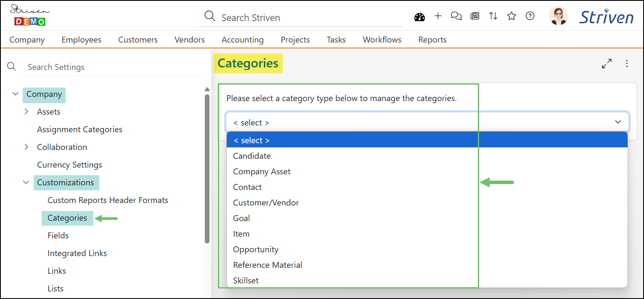Collapse the Customizations node chevron
The width and height of the screenshot is (644, 299).
pos(26,182)
